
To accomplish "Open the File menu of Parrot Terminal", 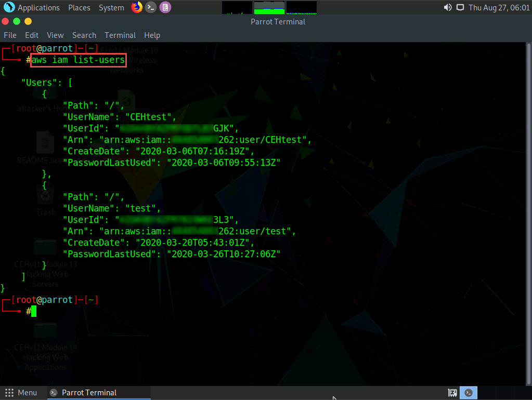I will pos(10,35).
